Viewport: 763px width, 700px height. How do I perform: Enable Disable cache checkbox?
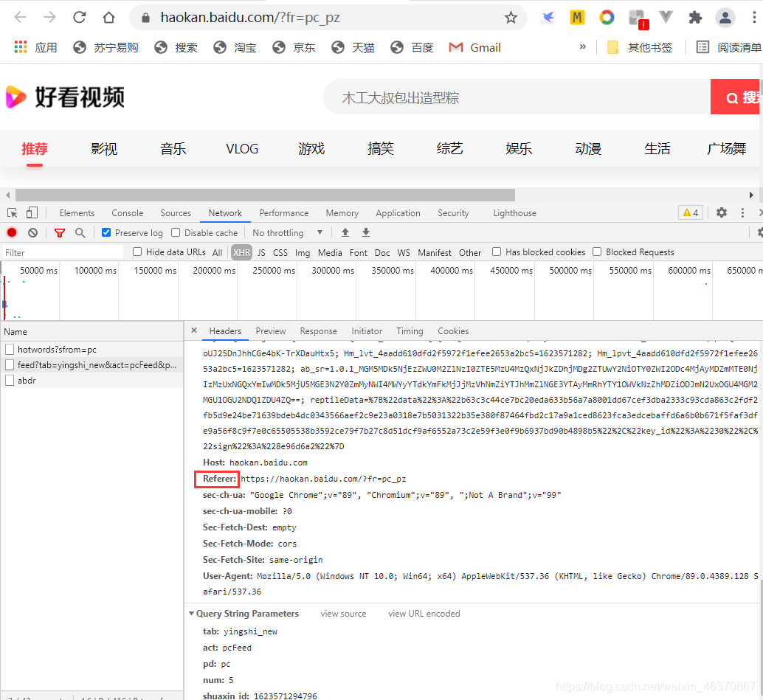[176, 232]
